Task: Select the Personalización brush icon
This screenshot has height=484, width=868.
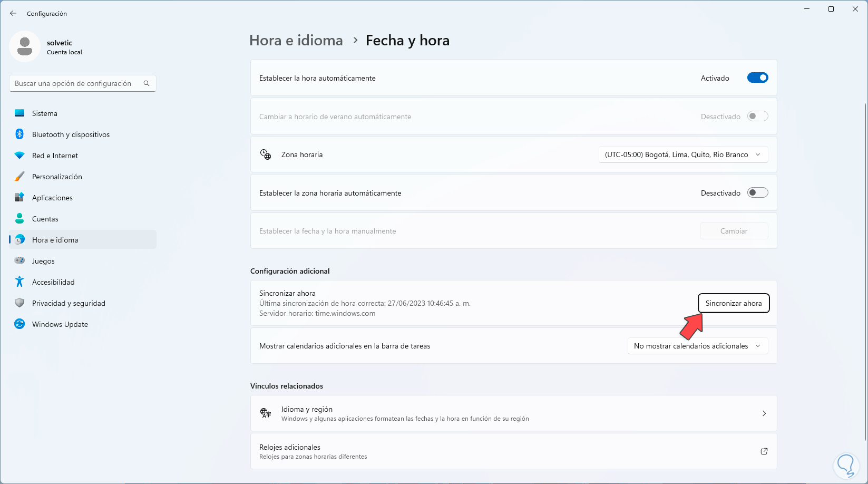Action: point(19,177)
